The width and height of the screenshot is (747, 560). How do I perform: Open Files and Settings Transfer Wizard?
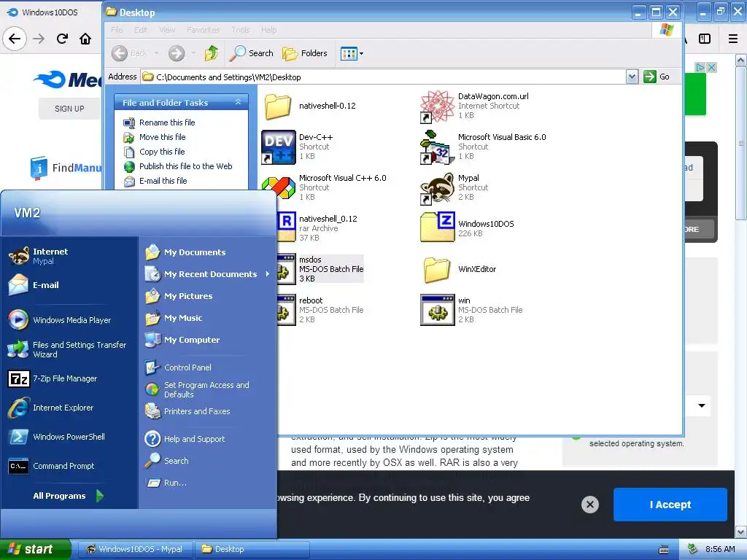coord(68,349)
